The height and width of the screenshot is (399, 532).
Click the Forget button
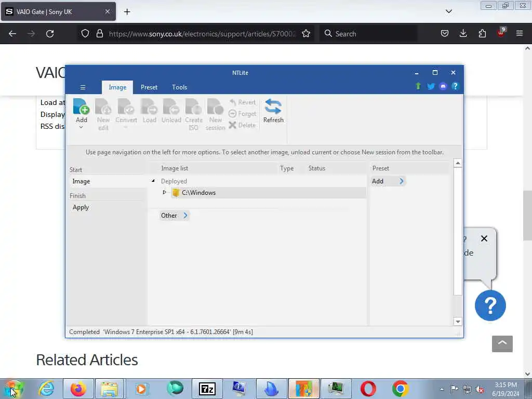[x=243, y=114]
